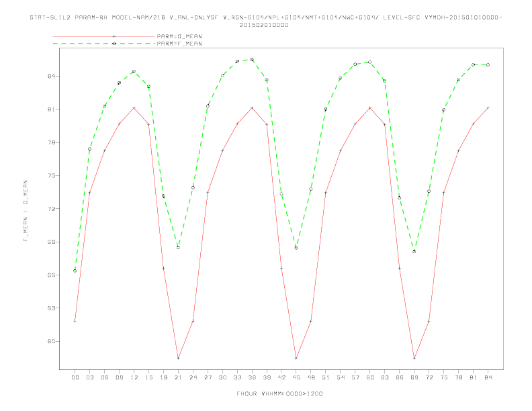
Task: Select red O_MEAN point at hour 12
Action: 134,108
